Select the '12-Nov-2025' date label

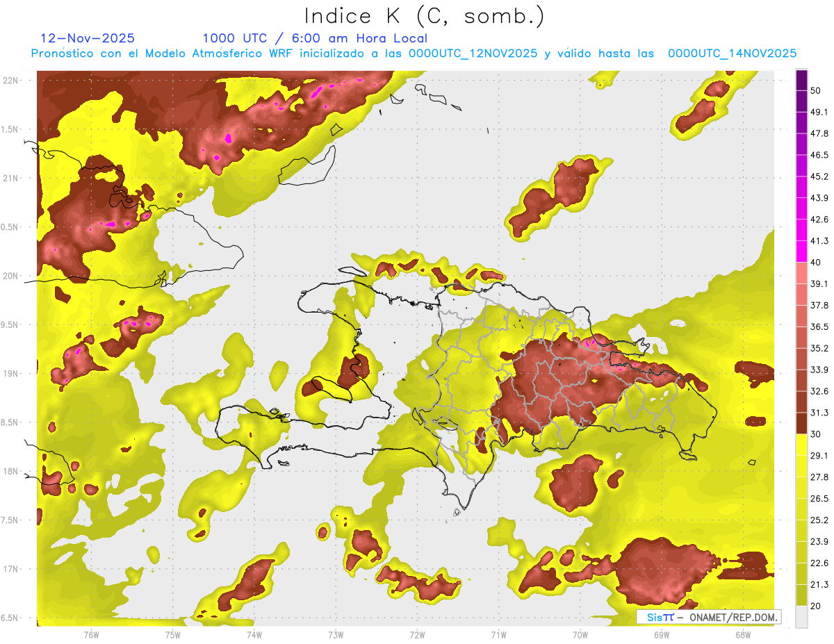click(x=88, y=38)
